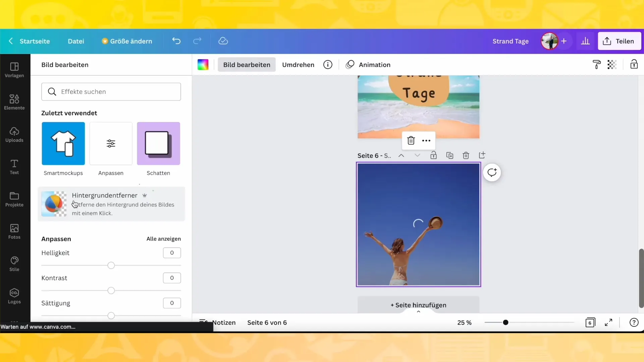
Task: Click the cloud save status icon
Action: 223,41
